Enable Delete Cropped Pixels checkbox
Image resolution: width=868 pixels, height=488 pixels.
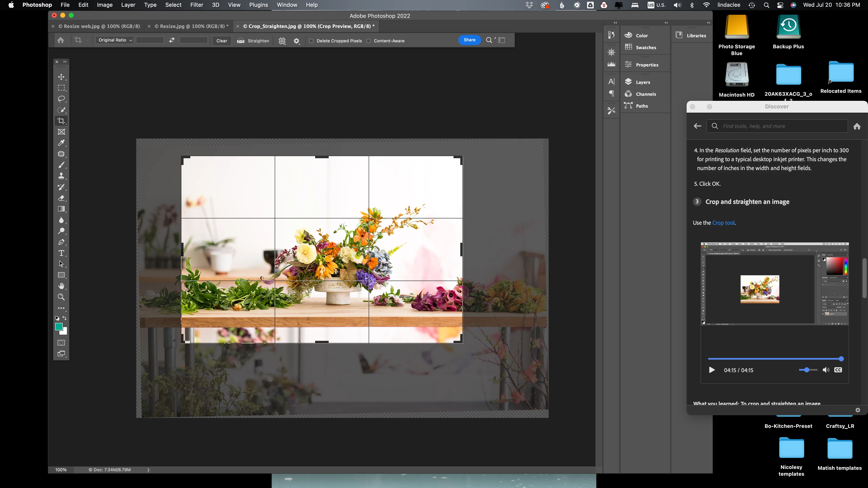coord(311,41)
